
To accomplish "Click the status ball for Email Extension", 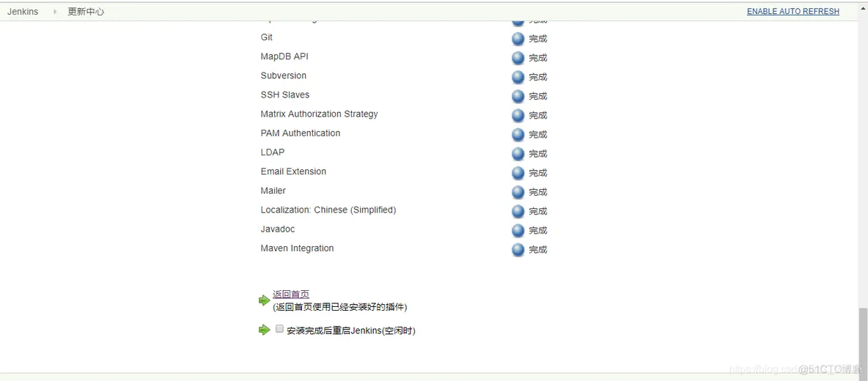I will point(518,173).
